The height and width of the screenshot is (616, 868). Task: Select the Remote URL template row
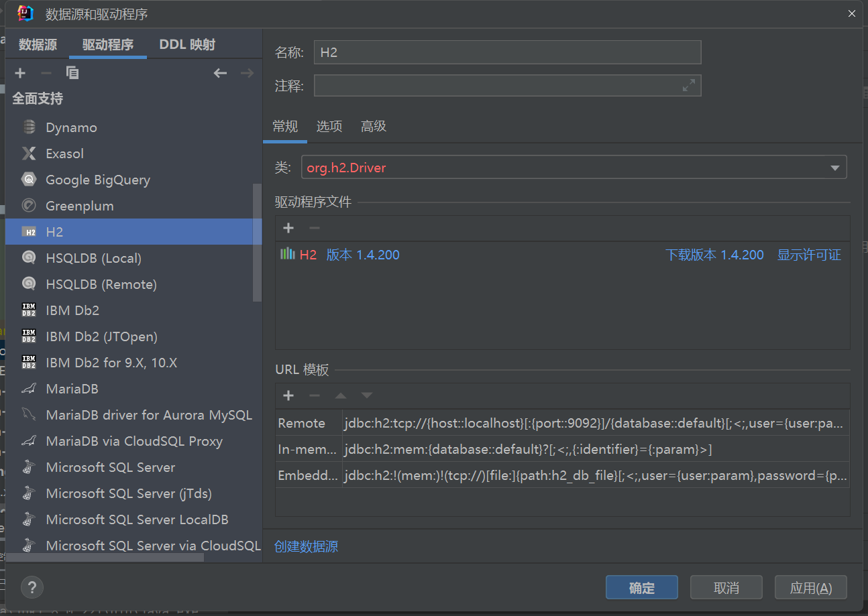tap(562, 423)
